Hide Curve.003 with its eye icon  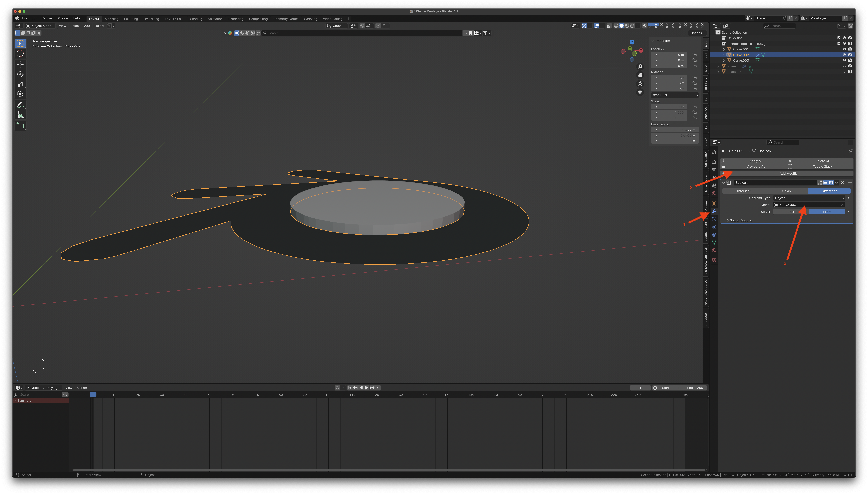pyautogui.click(x=844, y=60)
